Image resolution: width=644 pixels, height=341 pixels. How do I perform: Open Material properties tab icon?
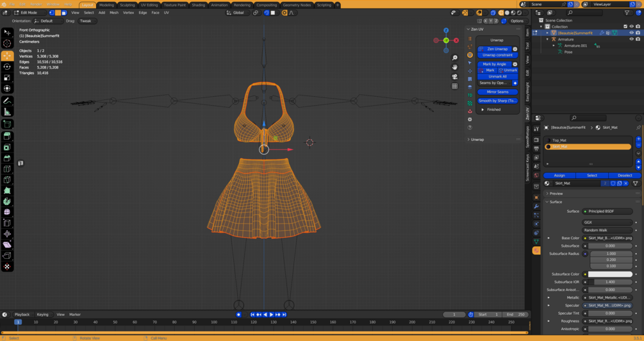point(536,251)
